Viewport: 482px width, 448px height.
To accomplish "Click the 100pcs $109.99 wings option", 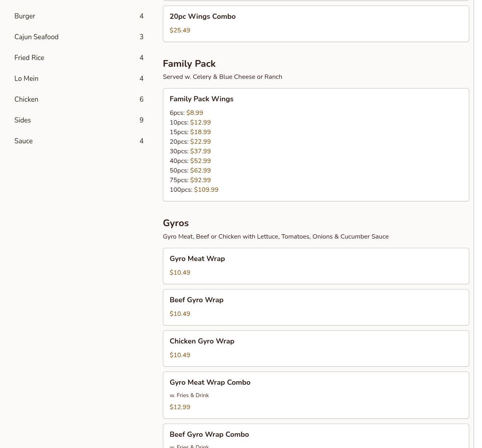I will tap(194, 190).
